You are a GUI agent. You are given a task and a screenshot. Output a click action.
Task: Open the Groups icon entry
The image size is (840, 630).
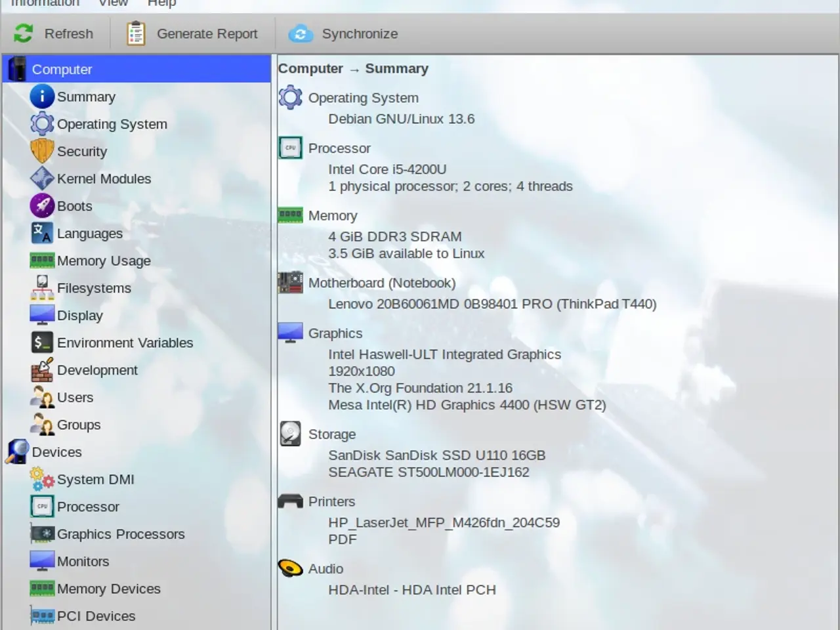pyautogui.click(x=42, y=425)
